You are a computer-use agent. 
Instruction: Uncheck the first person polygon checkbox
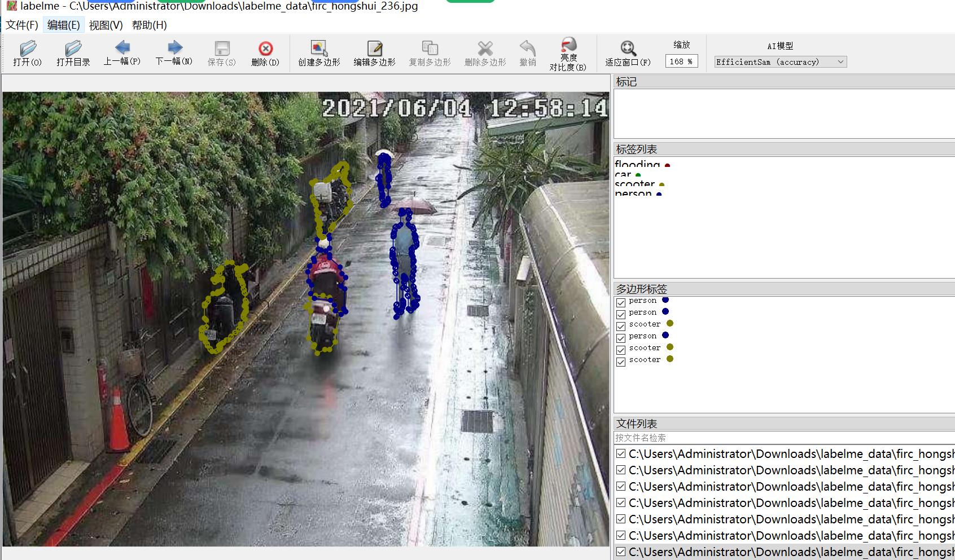coord(621,302)
